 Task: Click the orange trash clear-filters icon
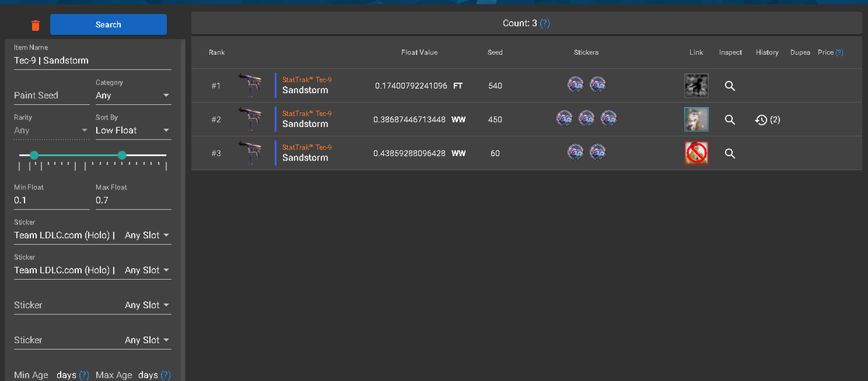[35, 25]
